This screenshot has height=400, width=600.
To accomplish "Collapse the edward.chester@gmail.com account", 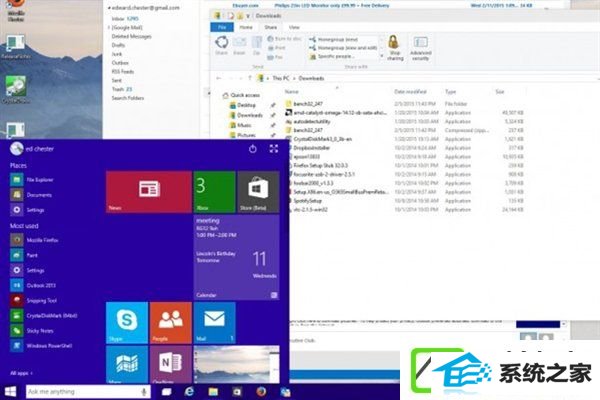I will (109, 8).
